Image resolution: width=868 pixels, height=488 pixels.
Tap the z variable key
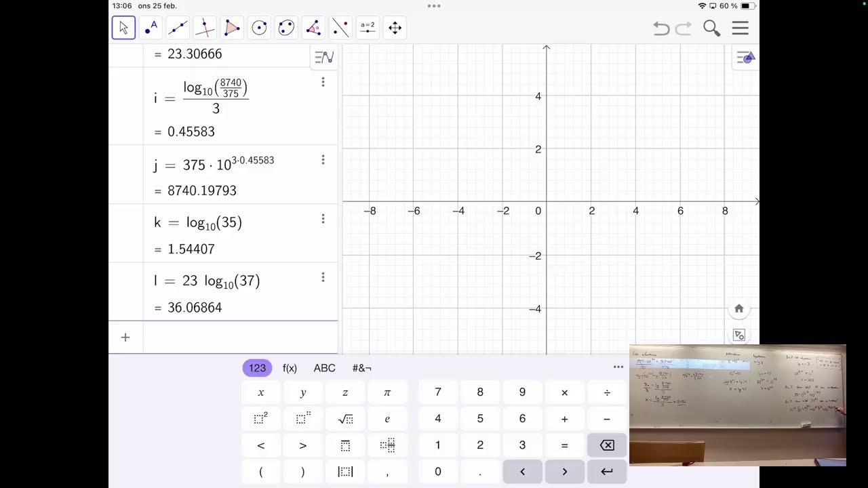(345, 392)
